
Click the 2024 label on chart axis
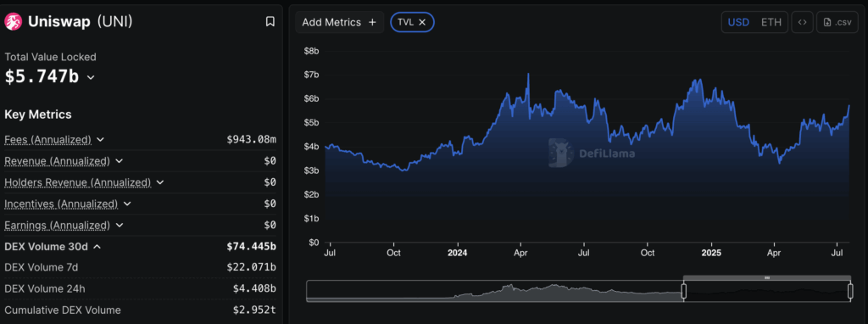(x=458, y=253)
